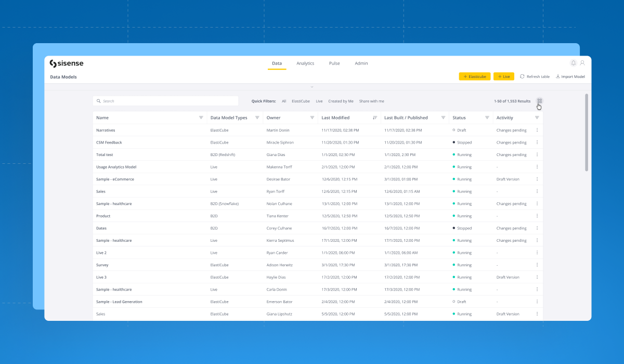Switch to grid view using the layout icon
The width and height of the screenshot is (624, 364).
(x=539, y=101)
